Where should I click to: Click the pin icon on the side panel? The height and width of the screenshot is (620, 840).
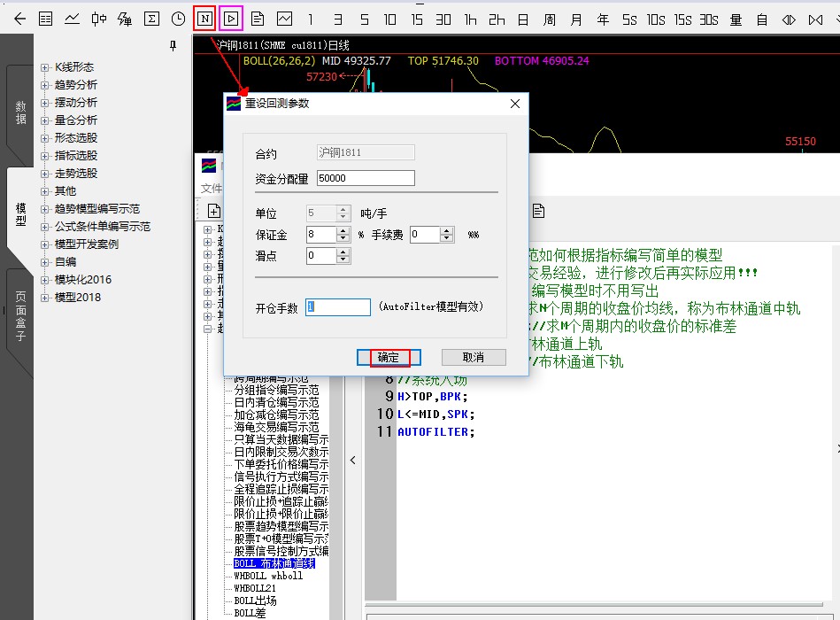[173, 46]
